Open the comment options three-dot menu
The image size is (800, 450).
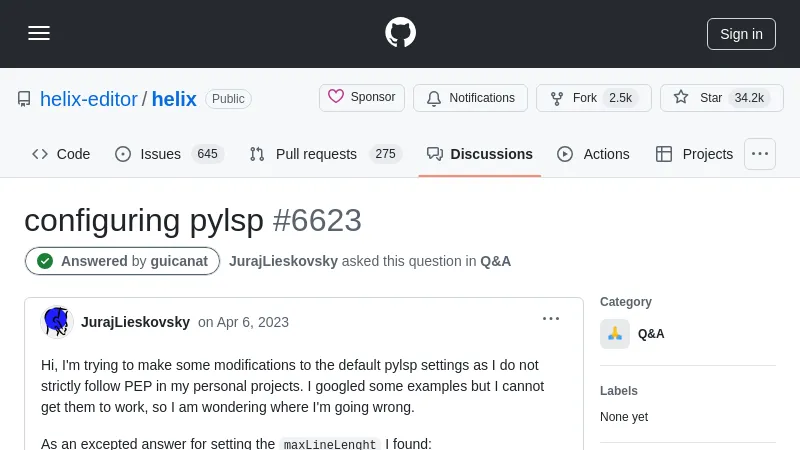[x=551, y=319]
